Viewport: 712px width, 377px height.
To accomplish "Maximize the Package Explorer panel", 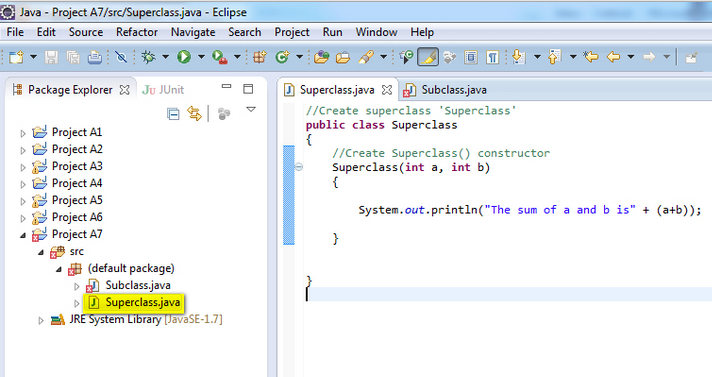I will pyautogui.click(x=248, y=89).
